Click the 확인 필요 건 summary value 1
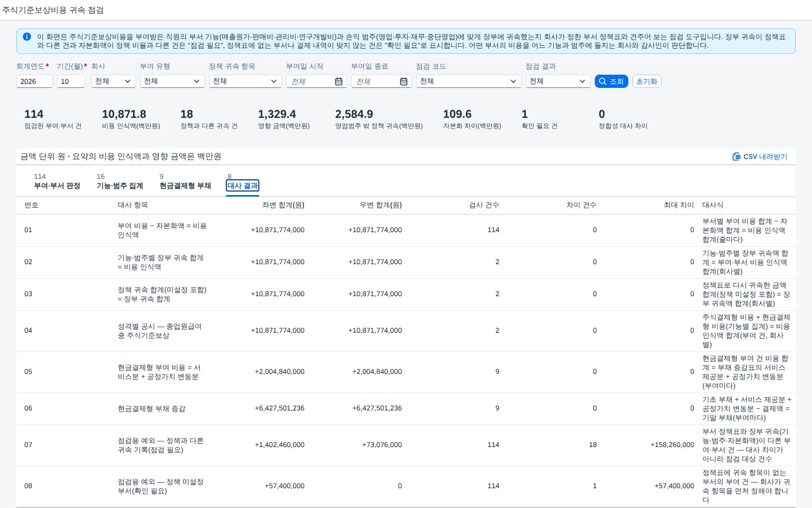Image resolution: width=812 pixels, height=508 pixels. point(525,114)
